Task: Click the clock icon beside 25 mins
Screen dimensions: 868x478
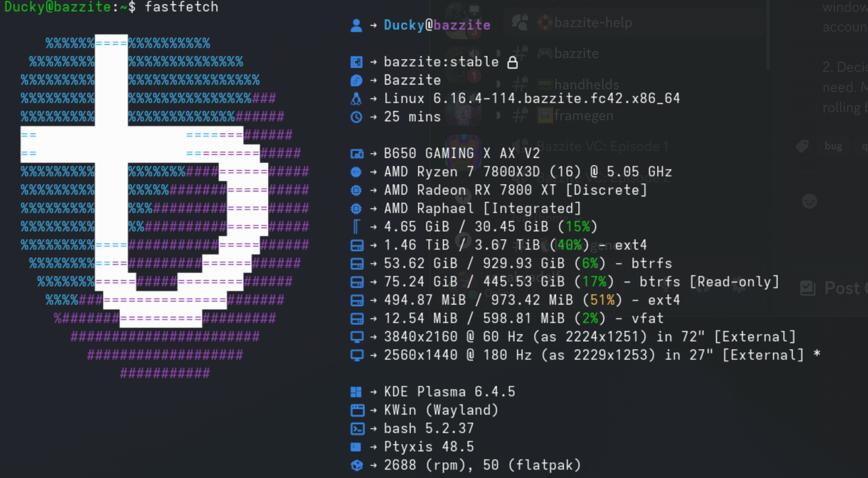Action: 356,117
